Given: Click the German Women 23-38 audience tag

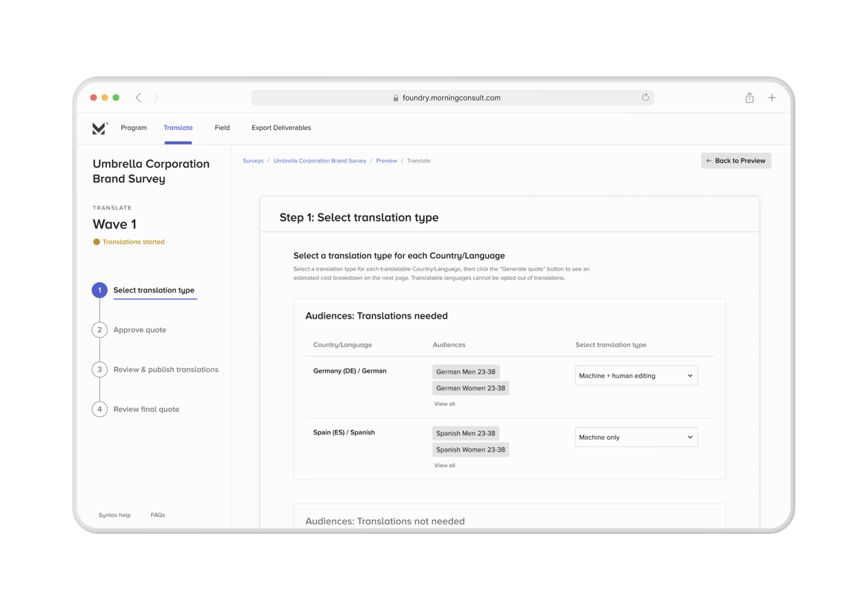Looking at the screenshot, I should coord(471,388).
